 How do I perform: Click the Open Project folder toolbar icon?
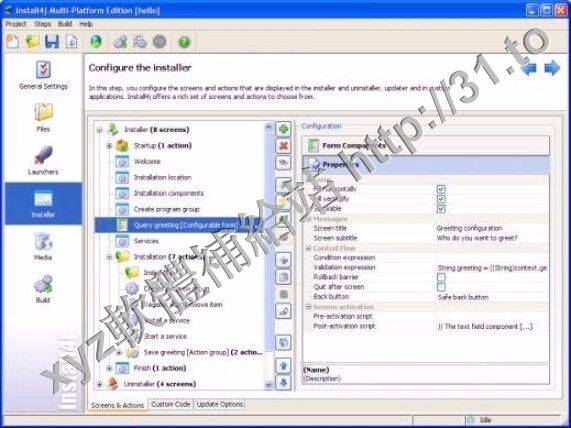(32, 42)
